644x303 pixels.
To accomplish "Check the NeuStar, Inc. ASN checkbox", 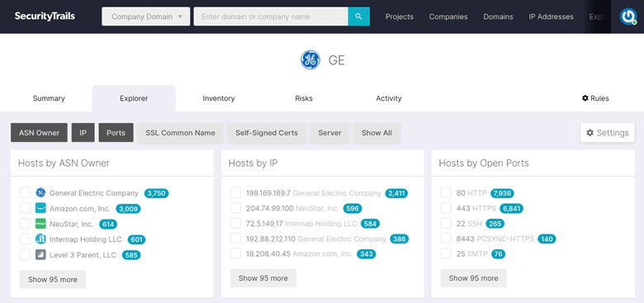I will pyautogui.click(x=25, y=224).
